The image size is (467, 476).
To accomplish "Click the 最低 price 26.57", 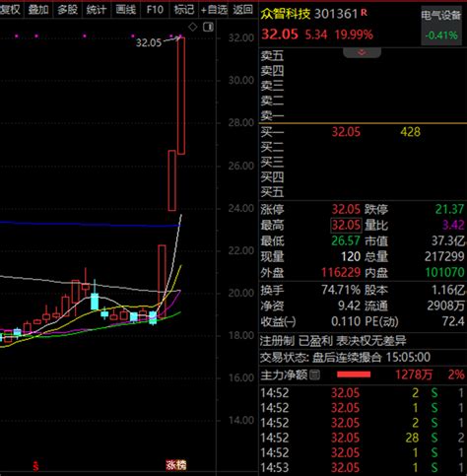I will coord(346,240).
